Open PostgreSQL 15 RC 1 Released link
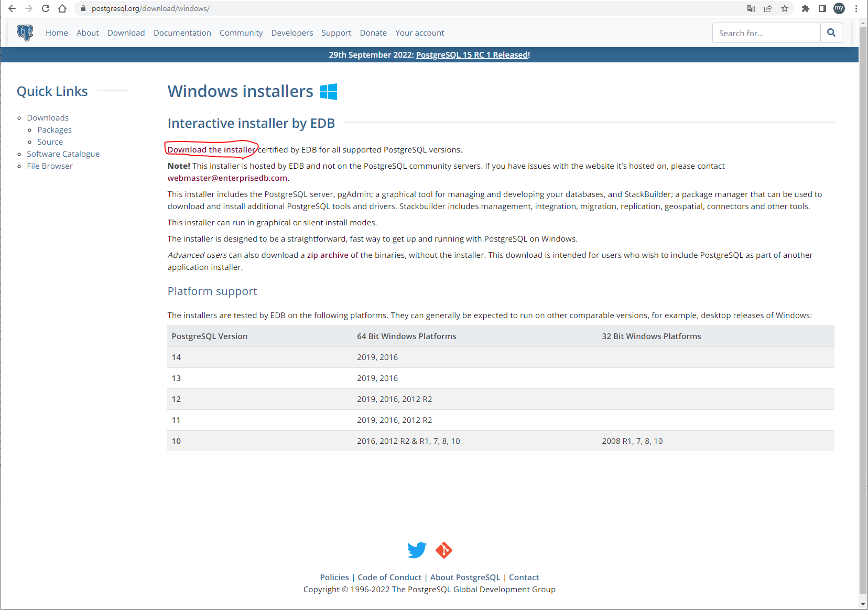 click(x=473, y=55)
